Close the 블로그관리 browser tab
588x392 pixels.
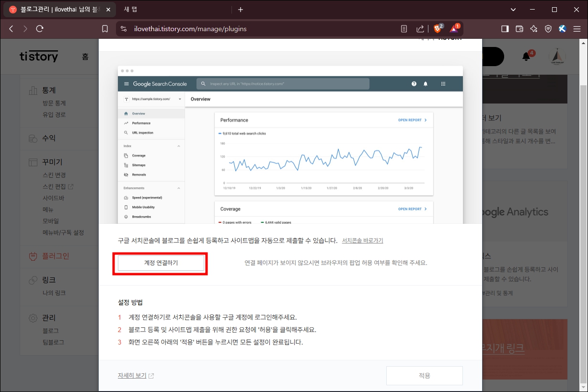tap(107, 10)
